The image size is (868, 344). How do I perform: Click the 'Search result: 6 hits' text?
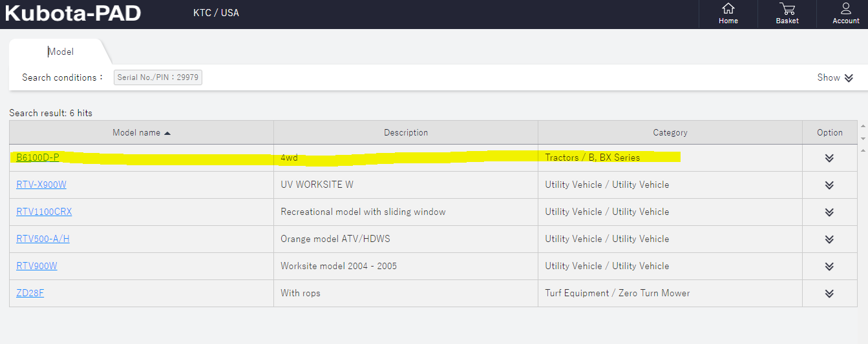(x=50, y=113)
